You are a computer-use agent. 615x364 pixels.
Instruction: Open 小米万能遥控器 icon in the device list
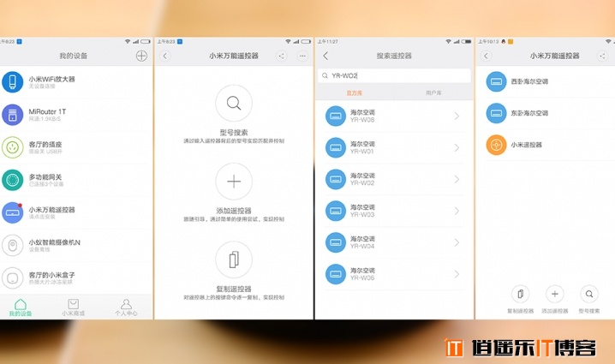[13, 212]
